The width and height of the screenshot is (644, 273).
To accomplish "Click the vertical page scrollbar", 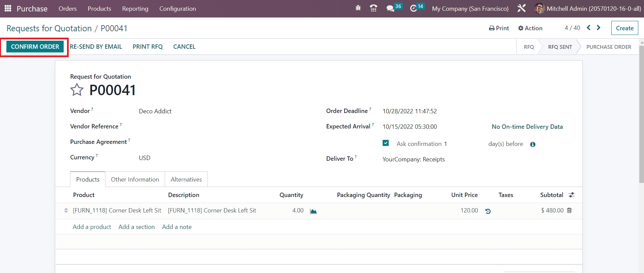I will pyautogui.click(x=641, y=114).
